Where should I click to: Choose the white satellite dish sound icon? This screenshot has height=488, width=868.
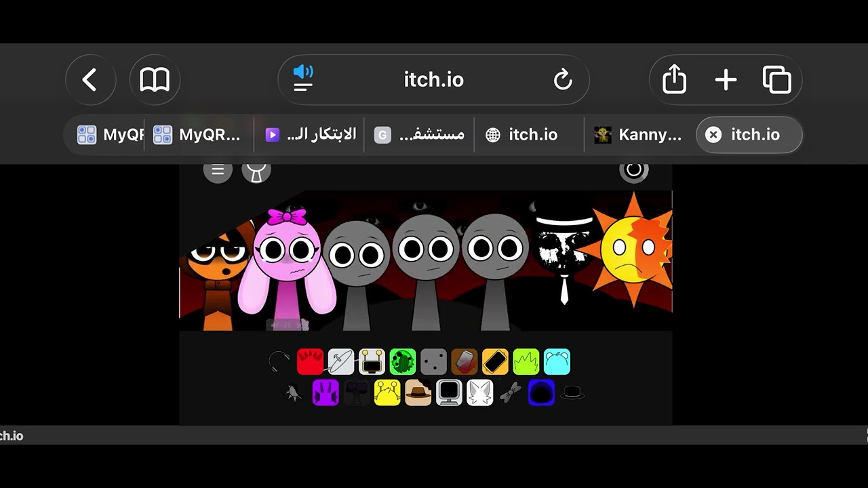[x=341, y=362]
